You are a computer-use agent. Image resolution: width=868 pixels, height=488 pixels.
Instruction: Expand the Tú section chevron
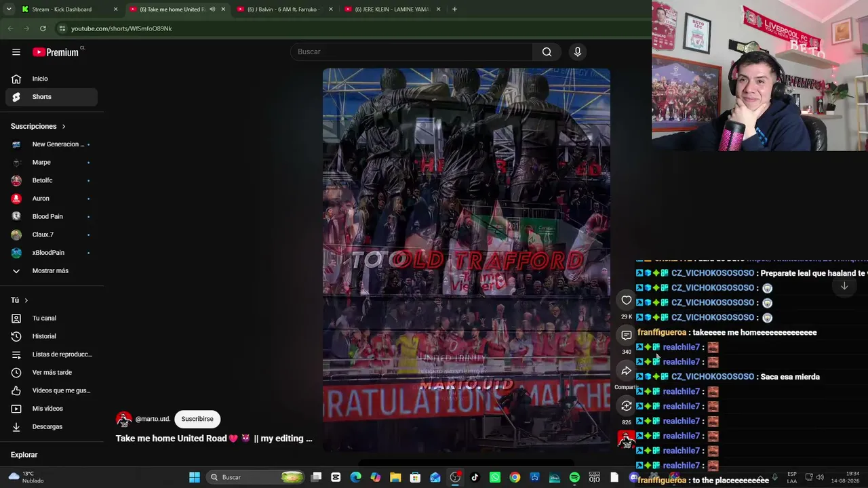tap(26, 300)
